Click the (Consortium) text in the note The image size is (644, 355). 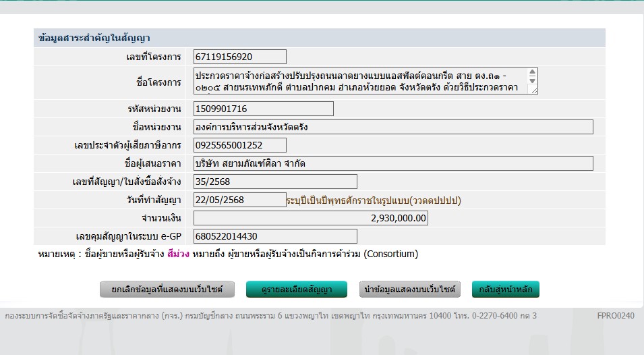coord(391,254)
